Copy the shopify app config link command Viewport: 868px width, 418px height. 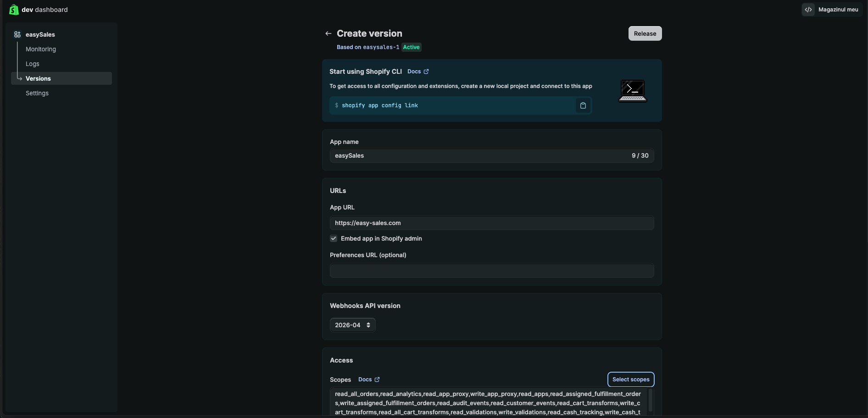(583, 105)
